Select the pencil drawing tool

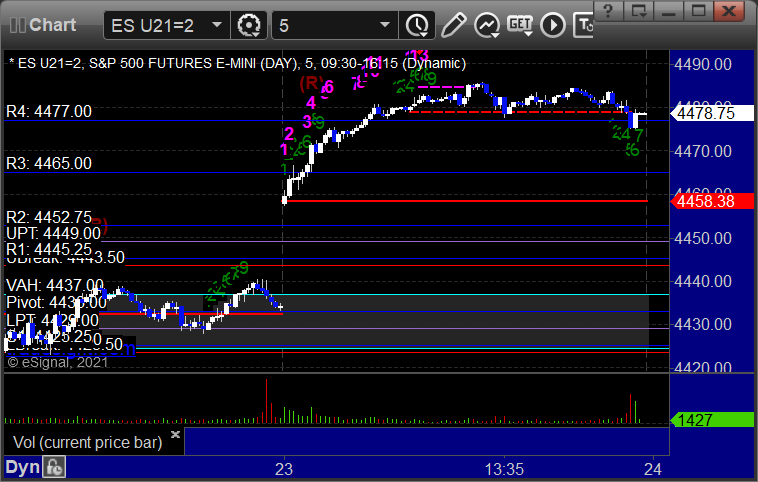click(453, 25)
